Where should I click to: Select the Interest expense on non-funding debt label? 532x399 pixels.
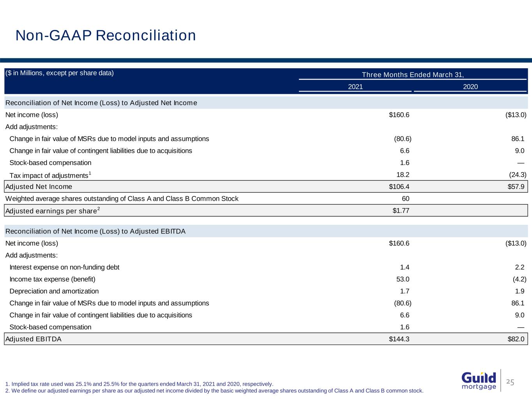click(x=64, y=267)
